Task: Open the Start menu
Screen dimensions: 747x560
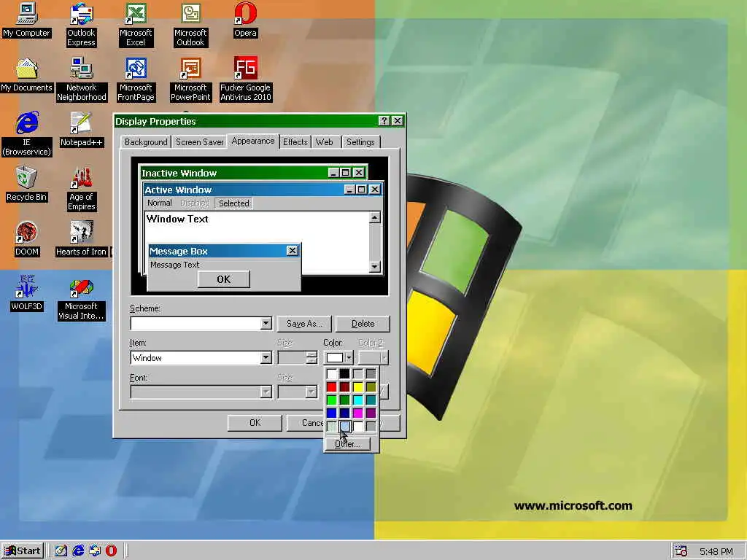Action: click(x=23, y=551)
